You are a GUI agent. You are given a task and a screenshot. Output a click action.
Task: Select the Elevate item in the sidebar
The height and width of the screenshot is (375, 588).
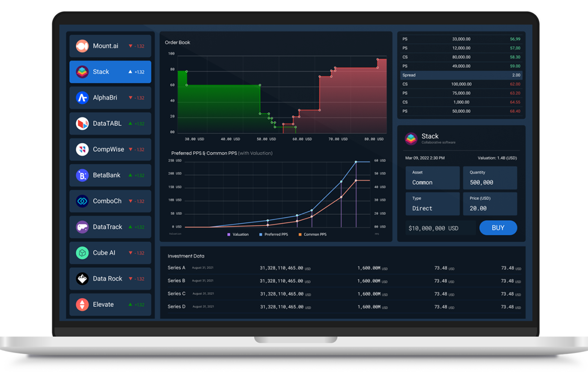pyautogui.click(x=110, y=305)
